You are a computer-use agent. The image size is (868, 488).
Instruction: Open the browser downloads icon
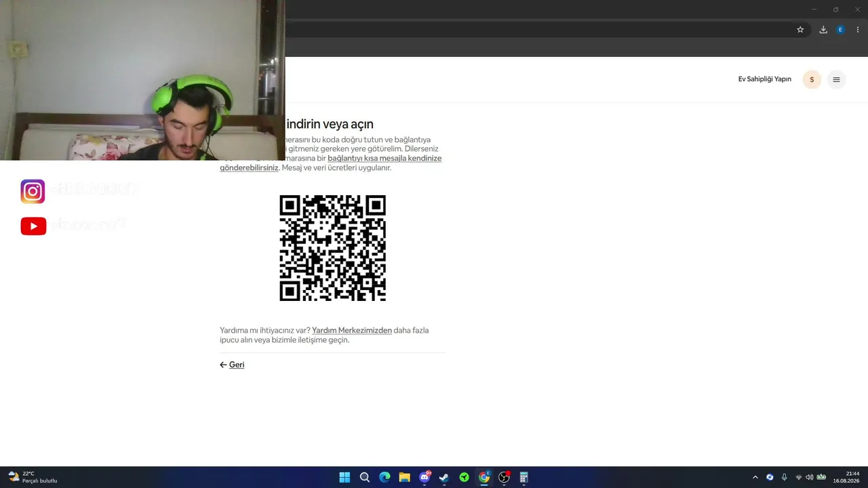pyautogui.click(x=823, y=30)
